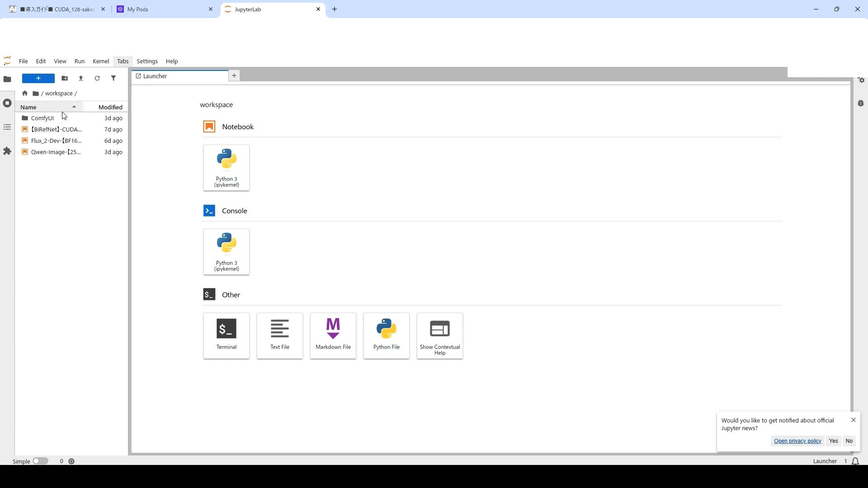Image resolution: width=868 pixels, height=488 pixels.
Task: Sort files by Name column header
Action: coord(49,107)
